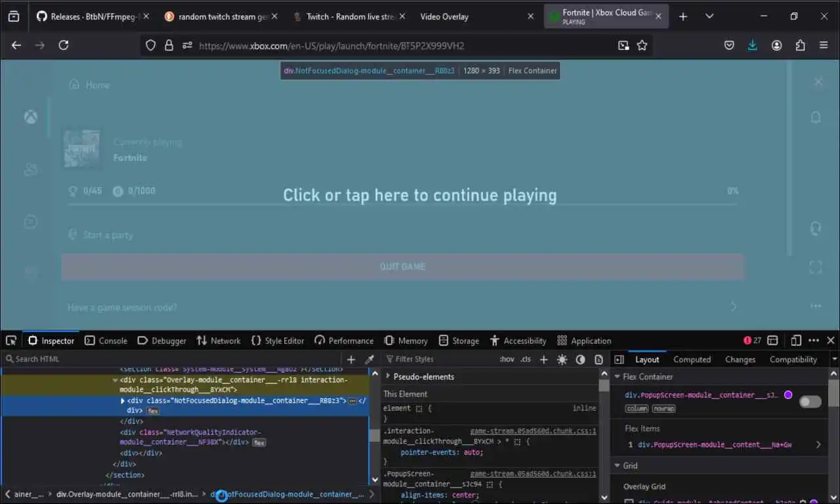The height and width of the screenshot is (504, 840).
Task: Select the Layout sidebar tab
Action: [x=647, y=359]
